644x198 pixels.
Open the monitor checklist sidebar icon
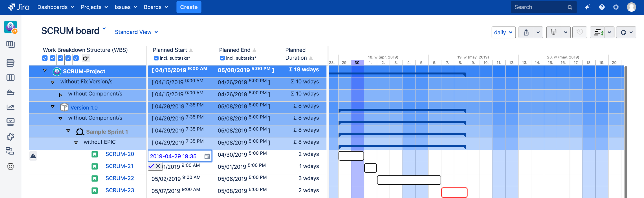point(10,122)
